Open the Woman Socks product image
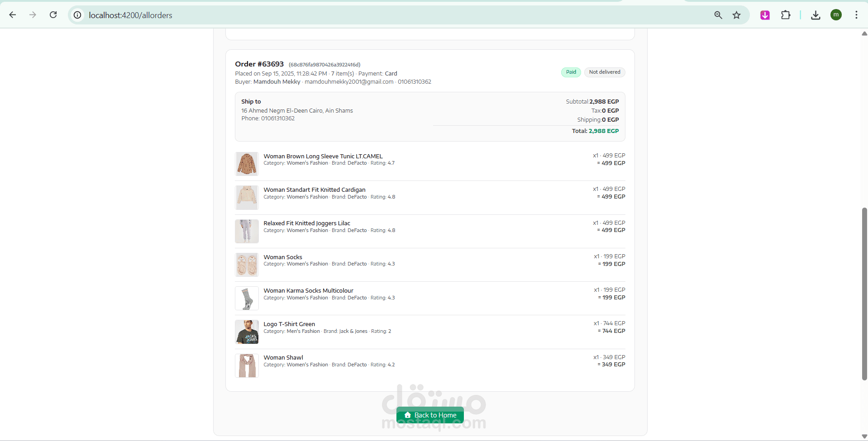The image size is (868, 441). [247, 265]
